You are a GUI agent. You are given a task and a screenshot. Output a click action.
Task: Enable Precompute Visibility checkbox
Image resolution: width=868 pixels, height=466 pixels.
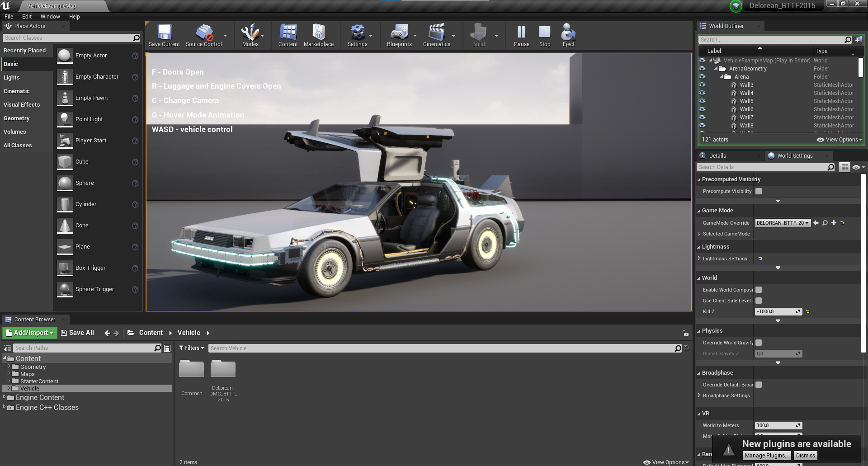(x=759, y=191)
